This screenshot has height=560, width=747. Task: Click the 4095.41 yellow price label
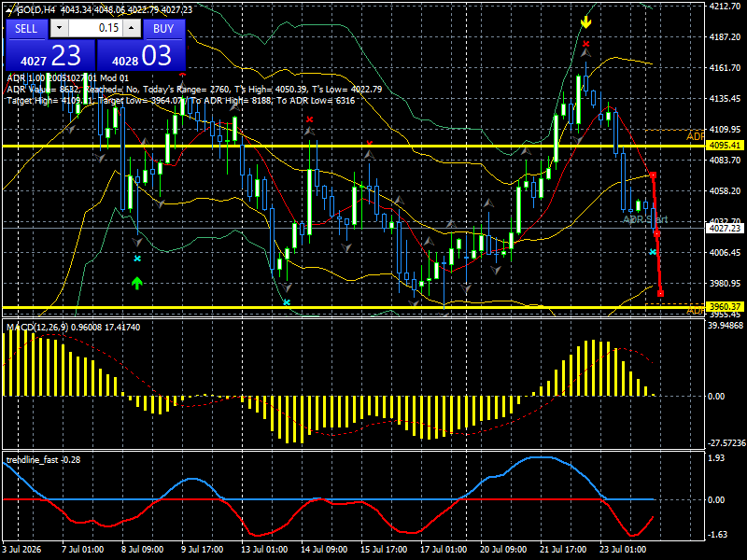725,146
